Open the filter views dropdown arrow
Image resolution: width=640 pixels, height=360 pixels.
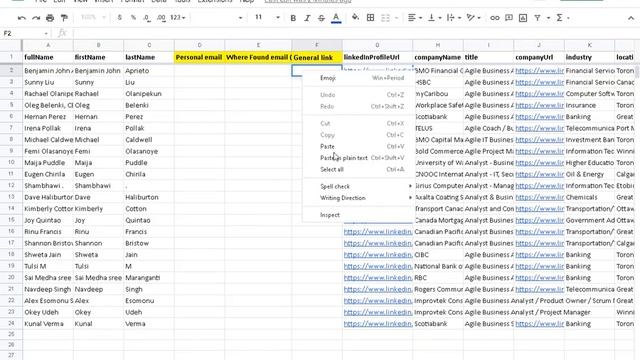click(x=548, y=18)
